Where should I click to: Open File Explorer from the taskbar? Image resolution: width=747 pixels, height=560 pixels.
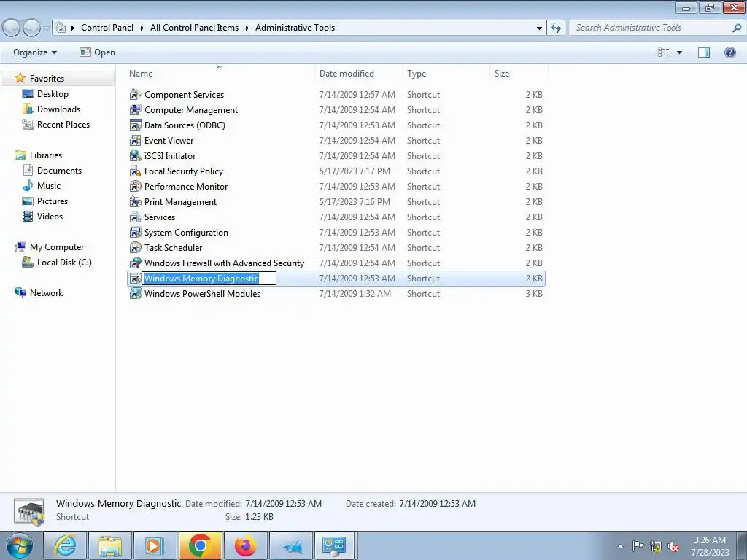click(110, 545)
